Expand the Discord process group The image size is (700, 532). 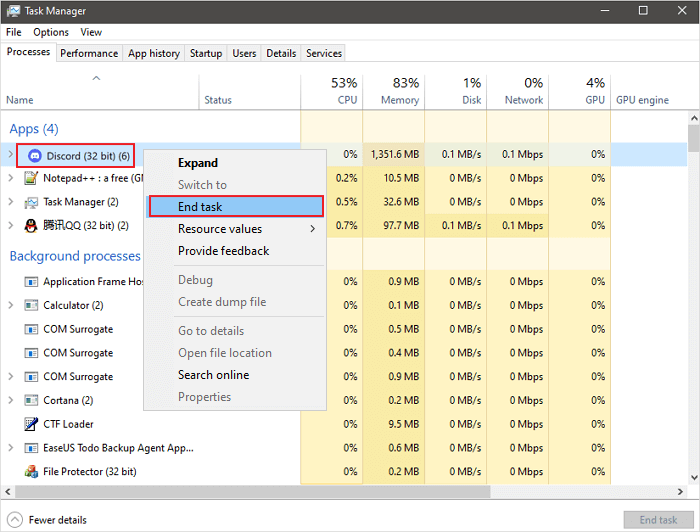point(11,155)
